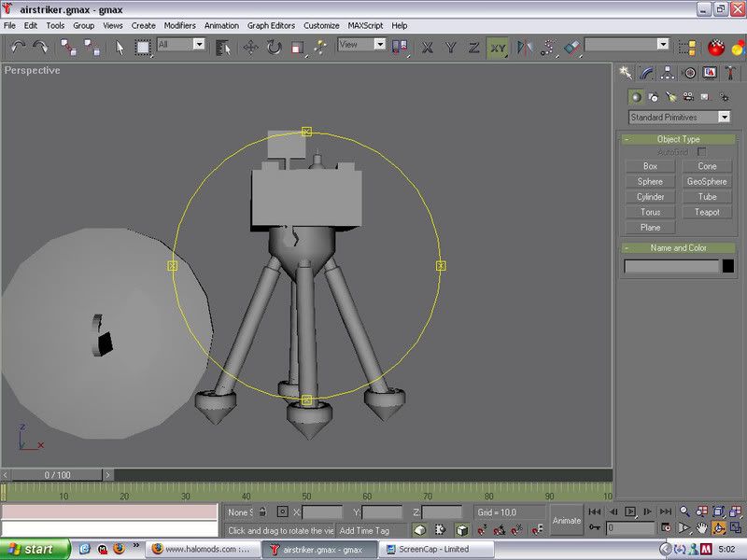Click the black object color swatch
The height and width of the screenshot is (560, 747).
click(x=727, y=266)
